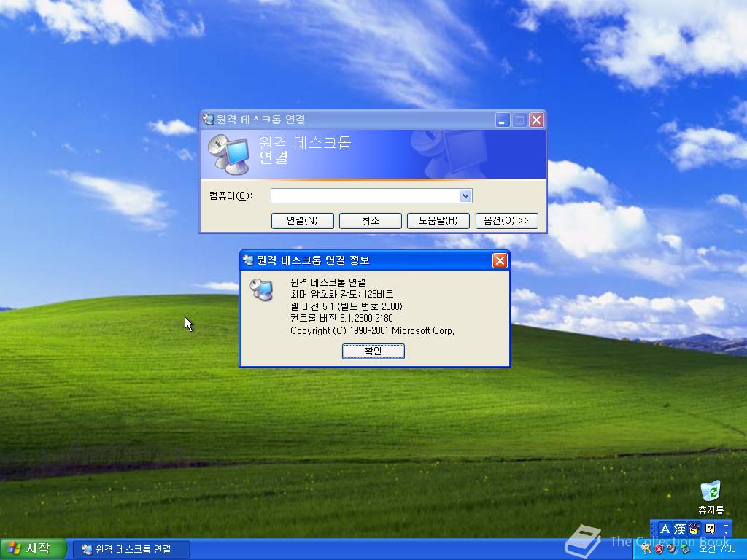Click the language bar help question mark
747x560 pixels.
pos(711,529)
